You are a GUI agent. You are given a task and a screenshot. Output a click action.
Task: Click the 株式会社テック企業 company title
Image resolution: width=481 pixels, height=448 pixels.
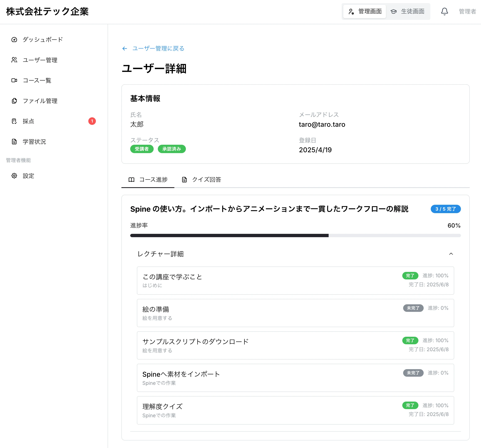[48, 11]
